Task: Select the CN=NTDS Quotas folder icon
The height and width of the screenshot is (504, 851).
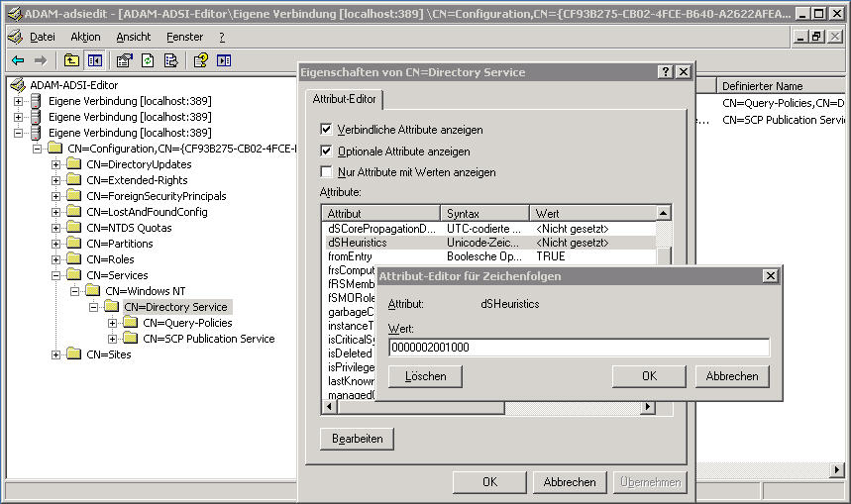Action: (74, 227)
